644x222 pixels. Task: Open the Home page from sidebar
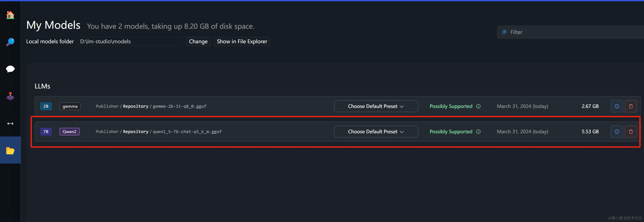coord(10,15)
